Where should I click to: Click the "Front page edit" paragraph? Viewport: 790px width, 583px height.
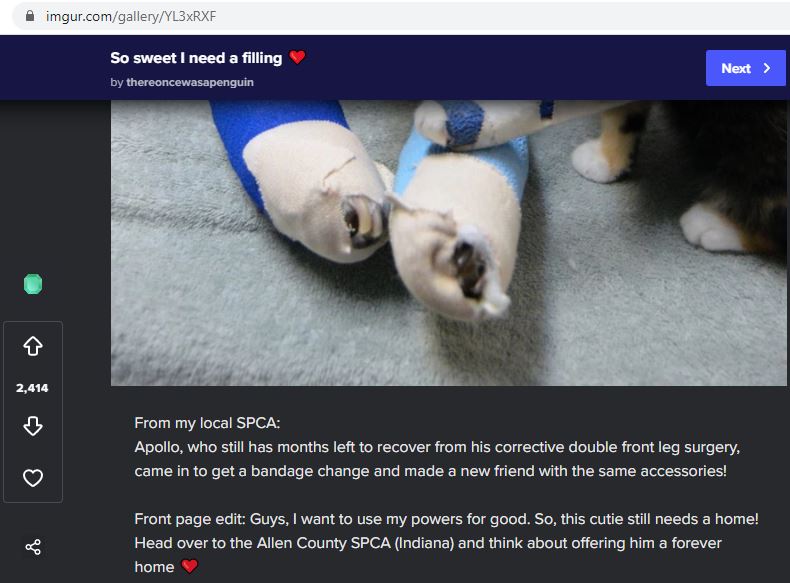[446, 543]
